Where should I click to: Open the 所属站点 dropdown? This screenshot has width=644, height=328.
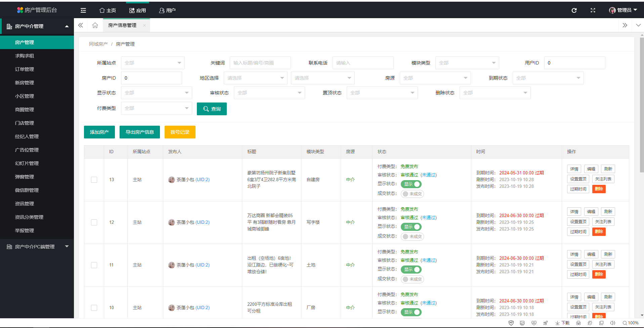[153, 63]
